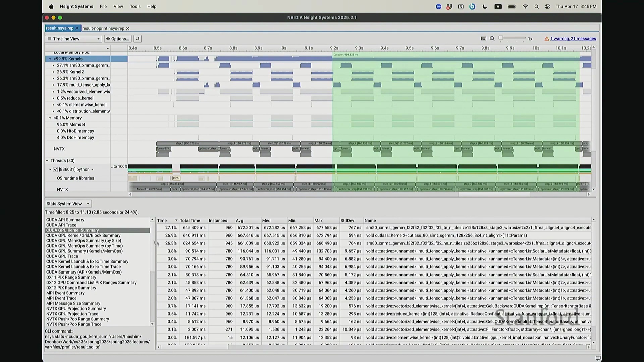Collapse the Threads (80) section
The width and height of the screenshot is (644, 362).
(x=47, y=161)
